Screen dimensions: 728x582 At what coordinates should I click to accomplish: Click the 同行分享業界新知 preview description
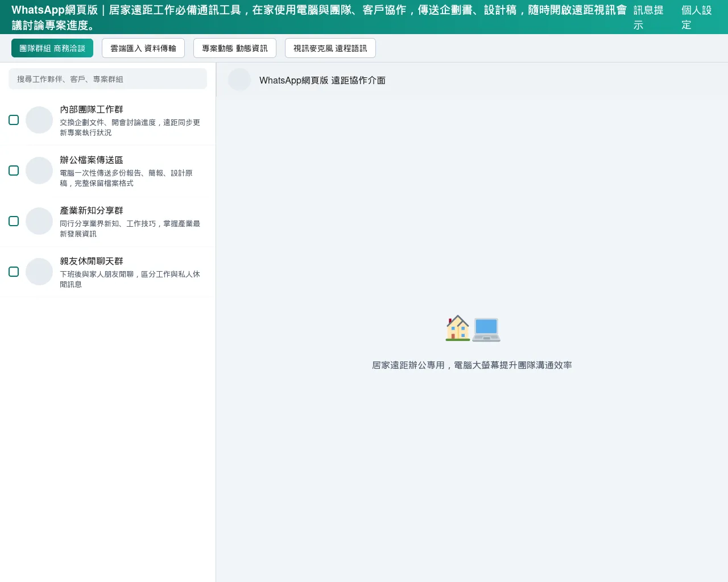coord(130,228)
